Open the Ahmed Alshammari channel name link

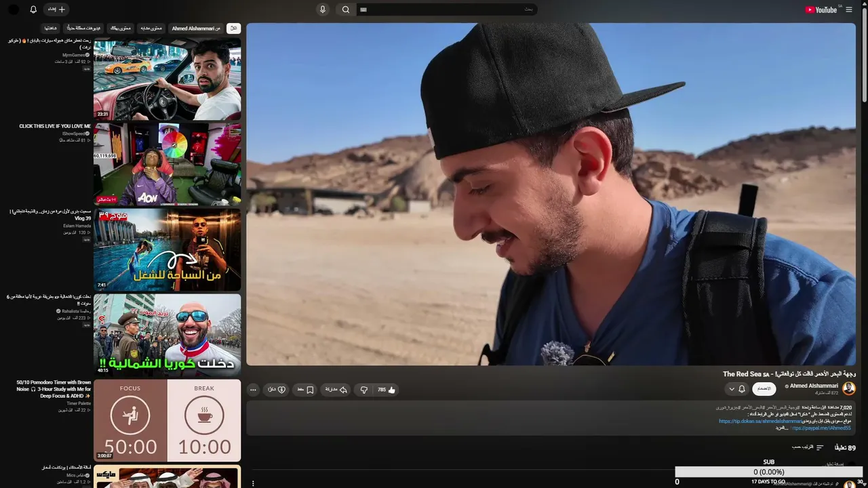814,386
